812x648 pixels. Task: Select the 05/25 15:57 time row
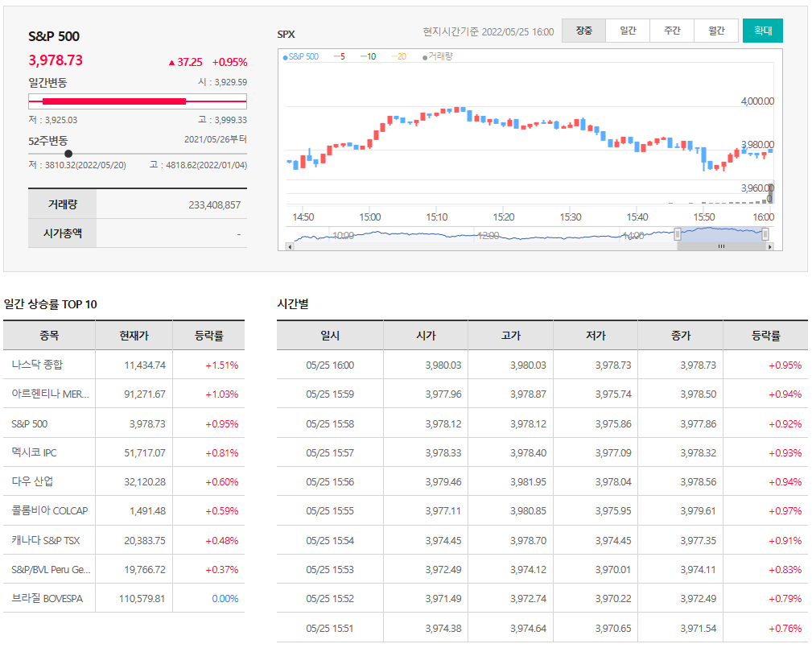[542, 452]
